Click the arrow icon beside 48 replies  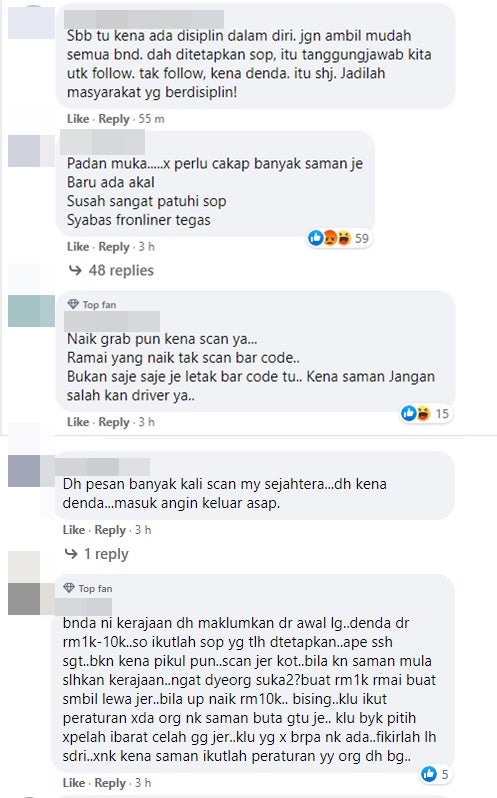pos(75,270)
